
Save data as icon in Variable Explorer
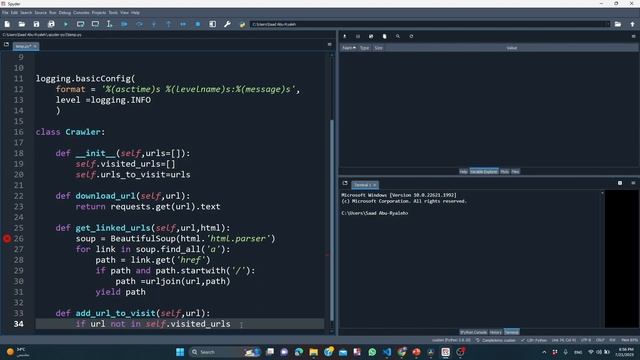point(371,36)
